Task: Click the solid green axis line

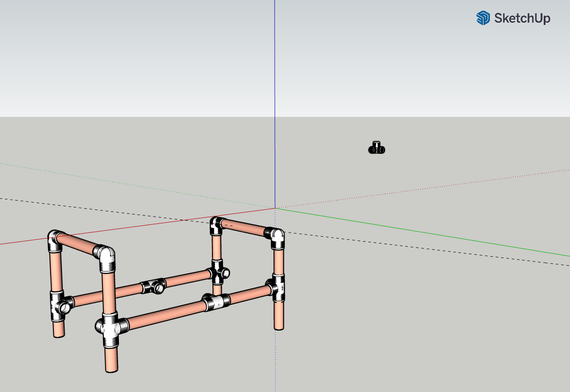Action: (422, 232)
